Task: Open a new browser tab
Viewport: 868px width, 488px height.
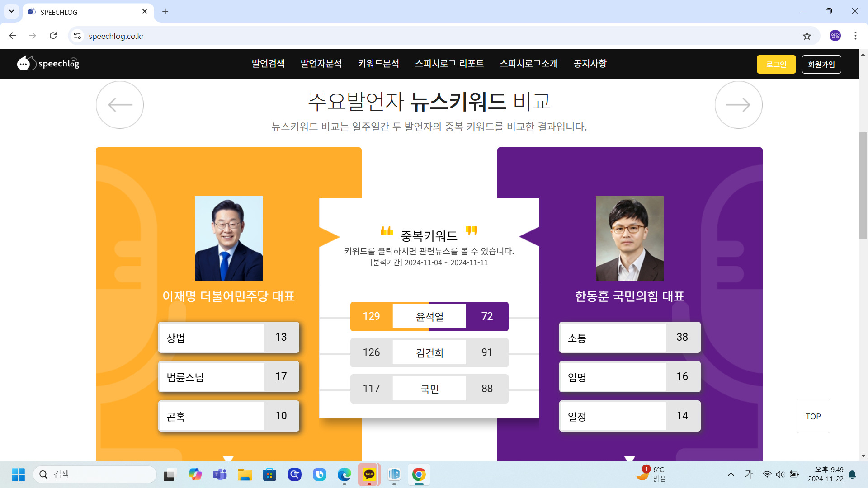Action: [x=165, y=11]
